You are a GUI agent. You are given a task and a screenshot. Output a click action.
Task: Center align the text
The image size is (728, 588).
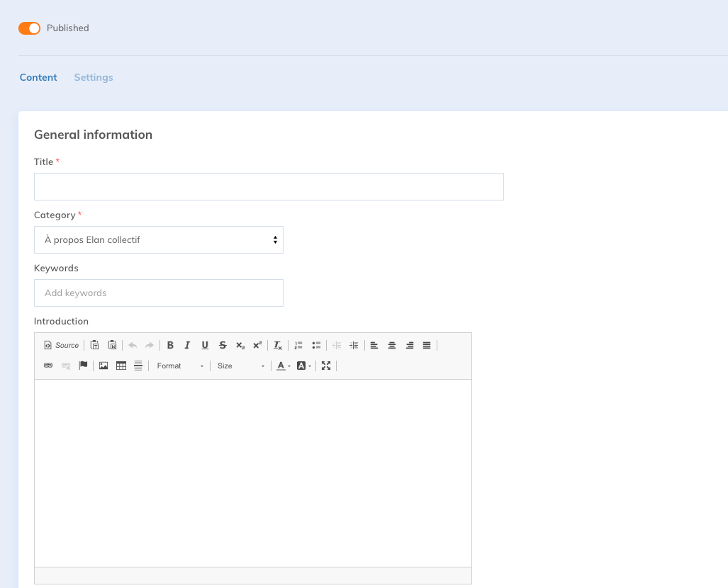pos(392,345)
